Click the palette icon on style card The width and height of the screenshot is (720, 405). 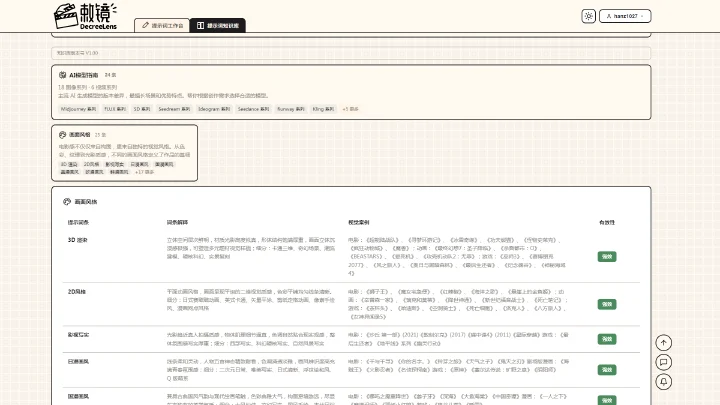[x=62, y=135]
